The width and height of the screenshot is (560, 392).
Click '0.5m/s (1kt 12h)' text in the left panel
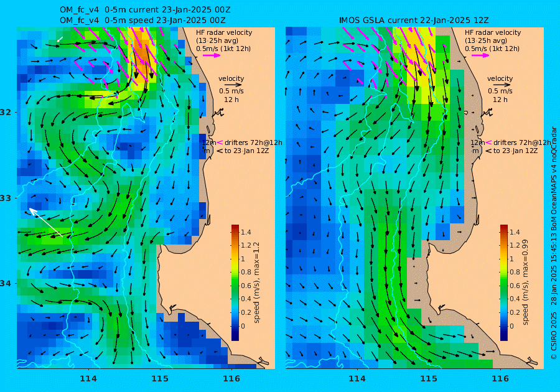[223, 49]
